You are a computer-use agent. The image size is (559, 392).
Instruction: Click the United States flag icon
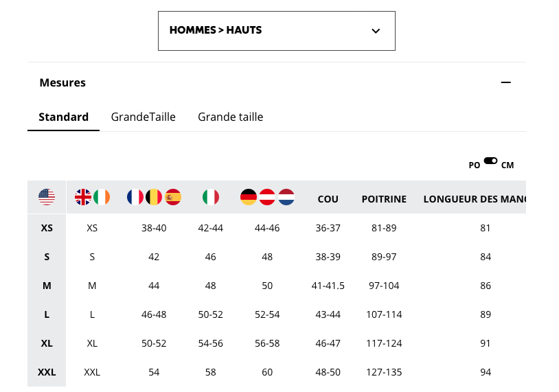[x=47, y=197]
